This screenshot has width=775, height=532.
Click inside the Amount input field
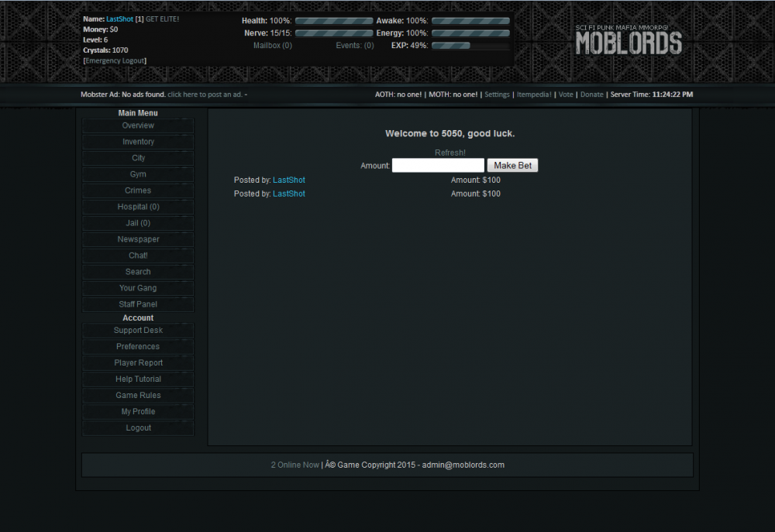[438, 165]
